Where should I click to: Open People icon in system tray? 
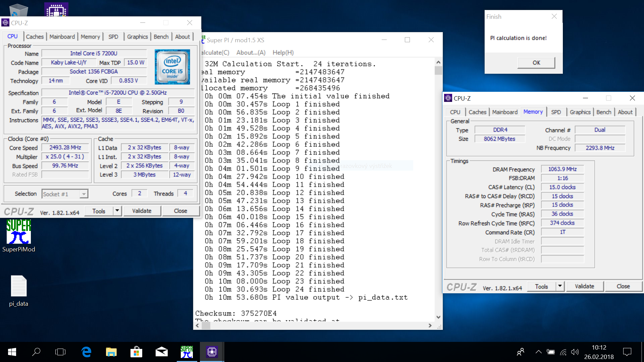click(x=521, y=352)
